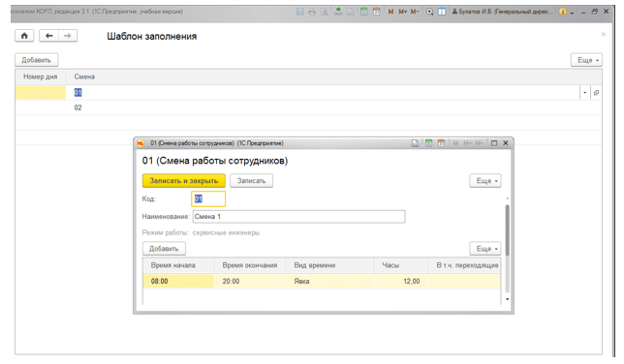Click open-item icon beside Смена 01 cell
Viewport: 624px width, 364px height.
tap(596, 93)
